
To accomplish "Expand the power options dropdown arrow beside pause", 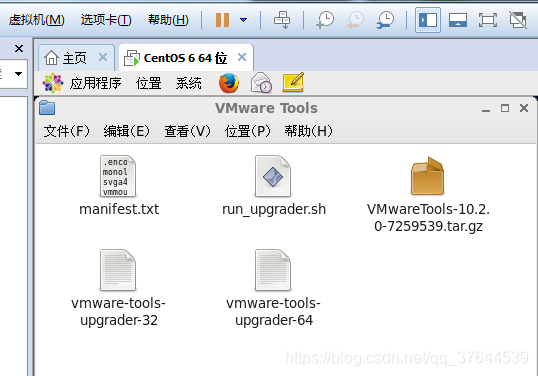I will pos(244,20).
